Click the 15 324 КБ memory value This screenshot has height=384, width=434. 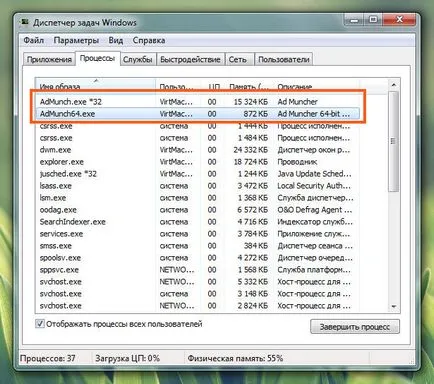pos(251,102)
